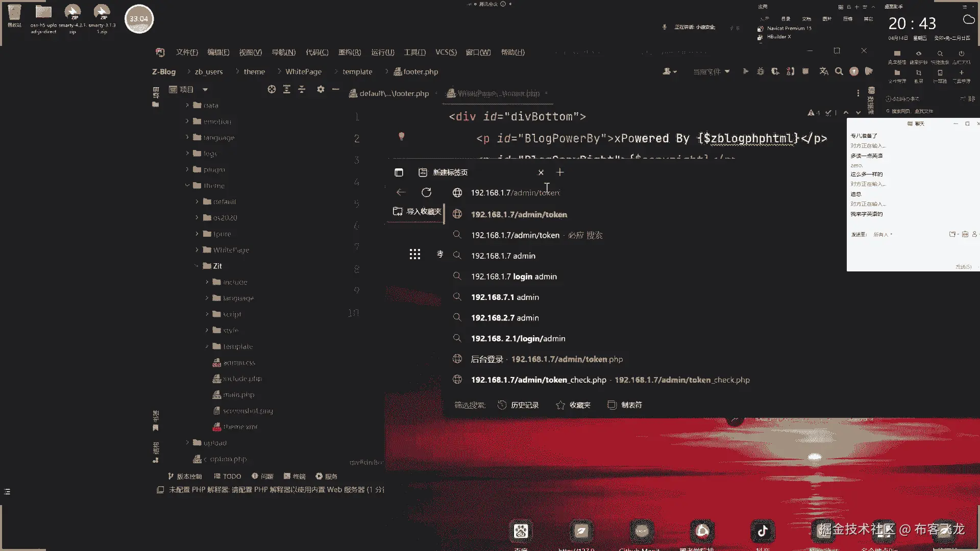The width and height of the screenshot is (980, 551).
Task: Toggle the 收藏夹 search filter
Action: pos(573,405)
